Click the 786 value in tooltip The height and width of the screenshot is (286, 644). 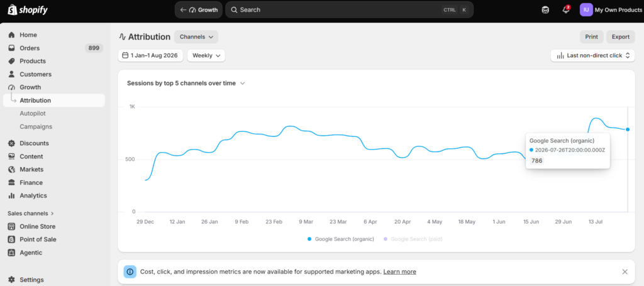(x=537, y=161)
